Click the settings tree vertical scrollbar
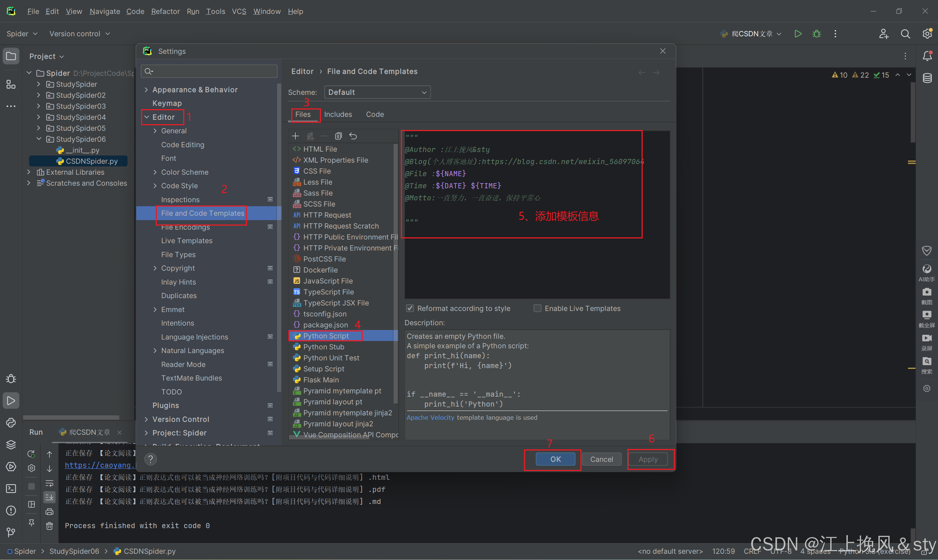Viewport: 938px width, 560px height. (279, 238)
